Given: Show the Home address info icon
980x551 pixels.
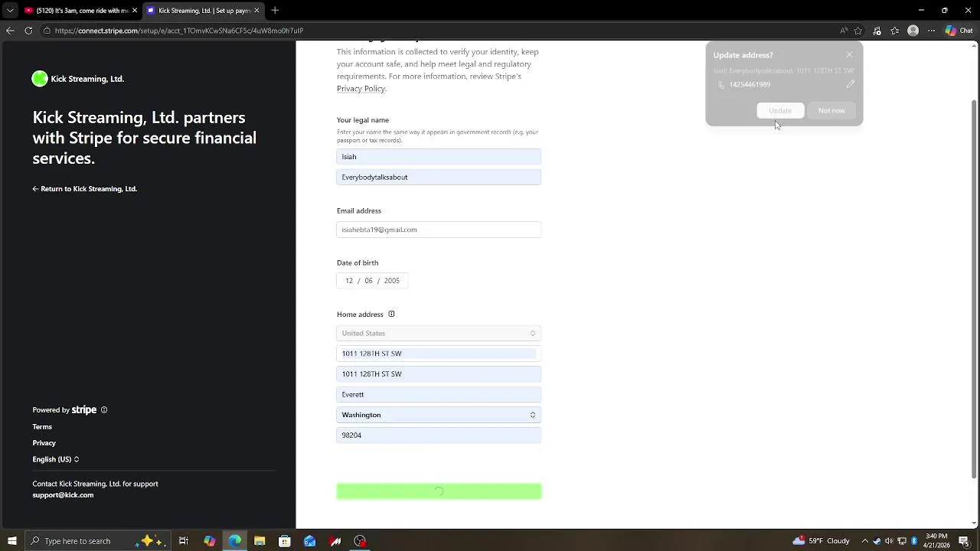Looking at the screenshot, I should click(391, 315).
